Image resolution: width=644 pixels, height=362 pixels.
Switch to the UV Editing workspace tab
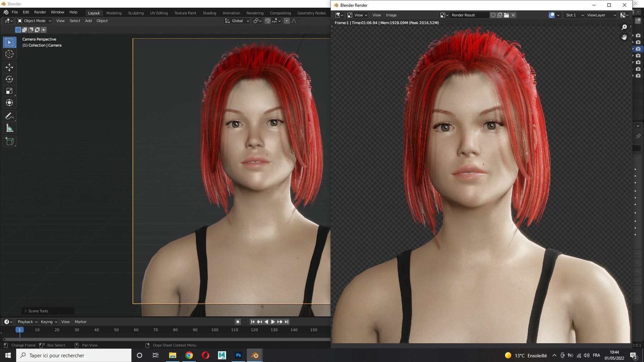tap(159, 13)
